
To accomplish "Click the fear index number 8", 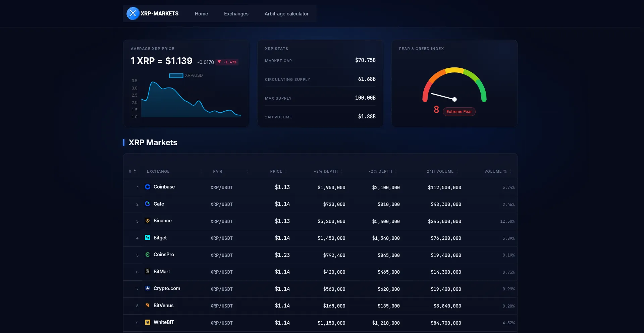I will (436, 110).
